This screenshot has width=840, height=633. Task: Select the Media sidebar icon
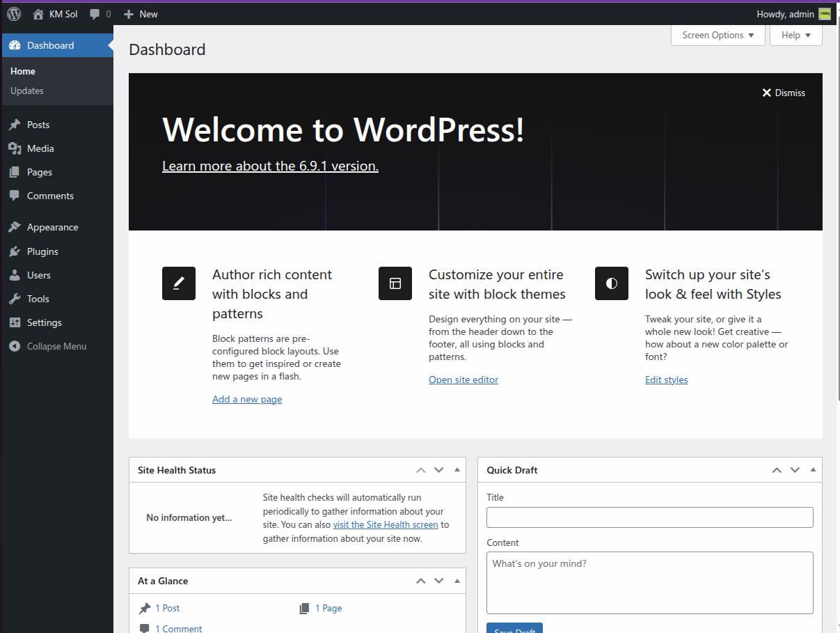click(14, 148)
